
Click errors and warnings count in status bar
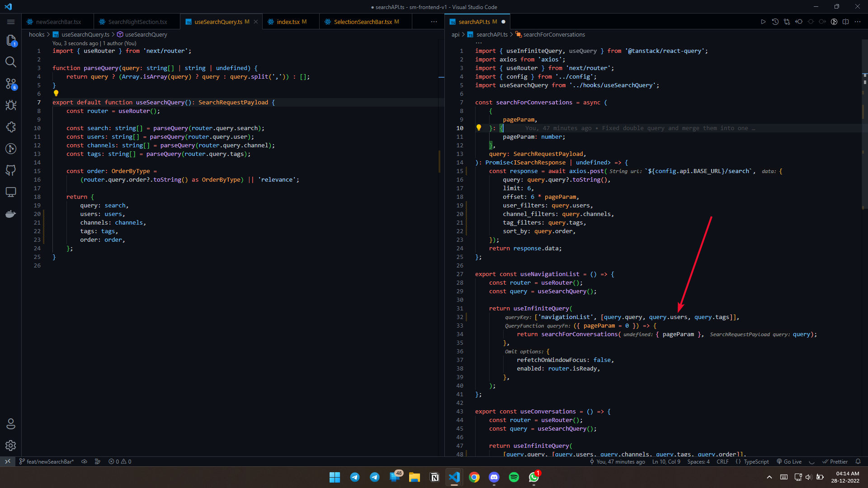(120, 461)
